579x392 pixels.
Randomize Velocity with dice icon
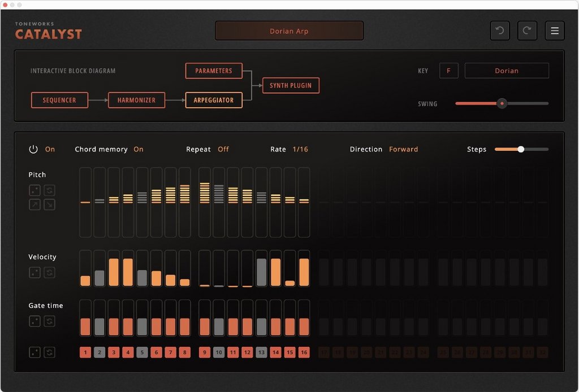click(34, 272)
